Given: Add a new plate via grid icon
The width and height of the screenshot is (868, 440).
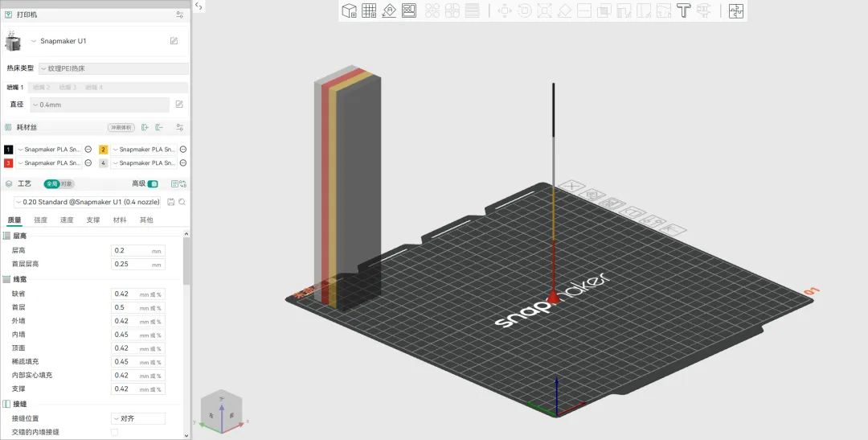Looking at the screenshot, I should (369, 10).
